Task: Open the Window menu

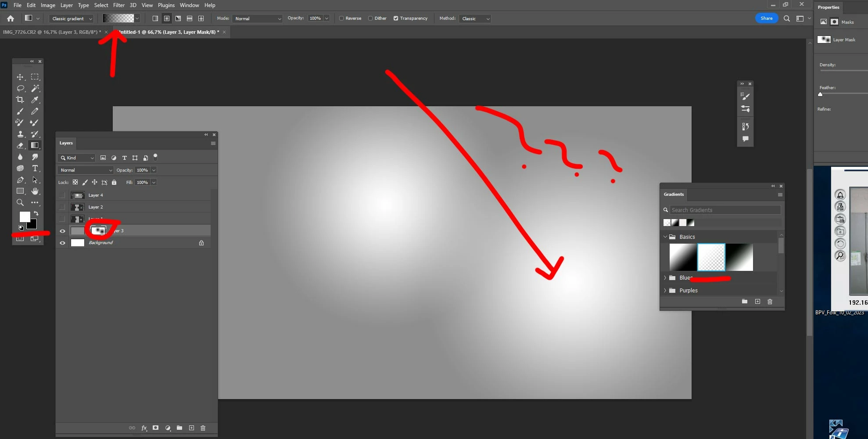Action: tap(189, 5)
